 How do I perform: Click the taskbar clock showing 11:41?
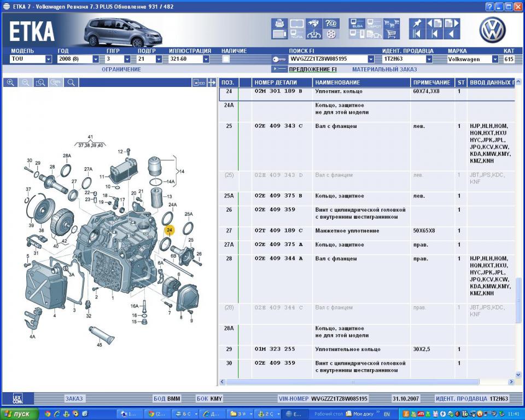coord(514,415)
